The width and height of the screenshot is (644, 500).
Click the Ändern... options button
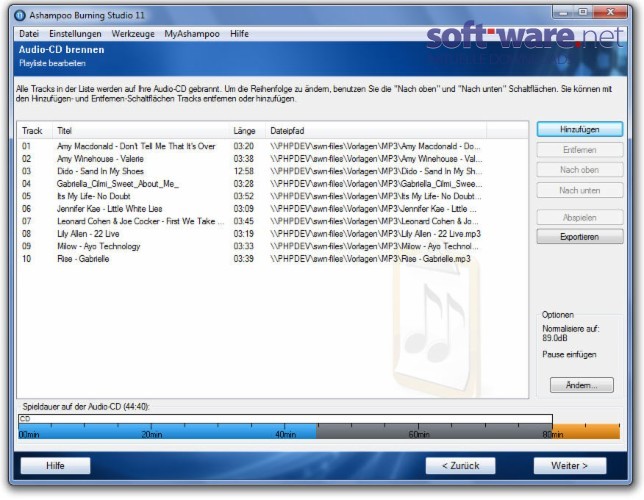[582, 385]
